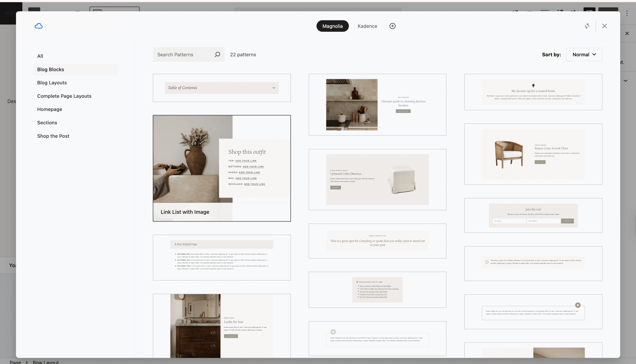
Task: Open the Shop the Post category
Action: (53, 136)
